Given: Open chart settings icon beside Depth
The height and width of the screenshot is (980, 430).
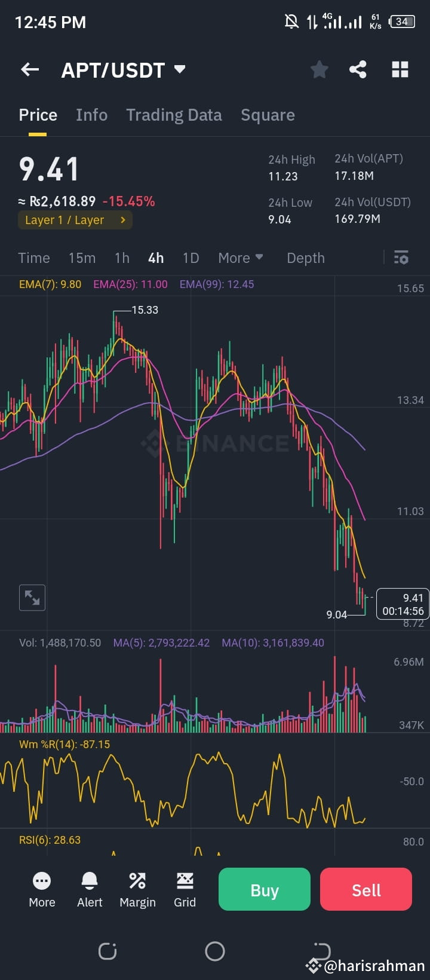Looking at the screenshot, I should pyautogui.click(x=401, y=258).
